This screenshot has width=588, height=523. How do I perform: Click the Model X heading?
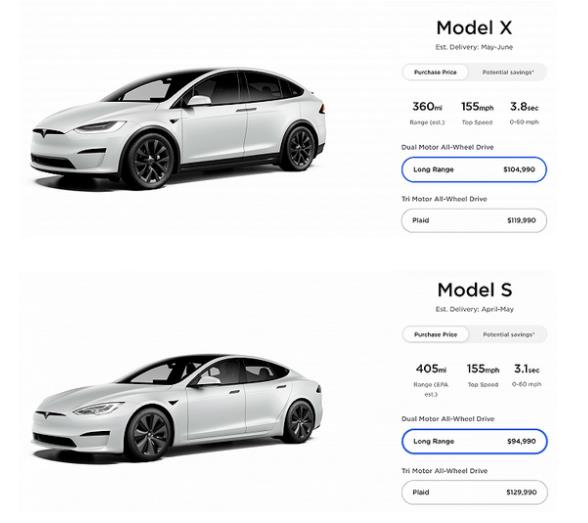point(474,28)
